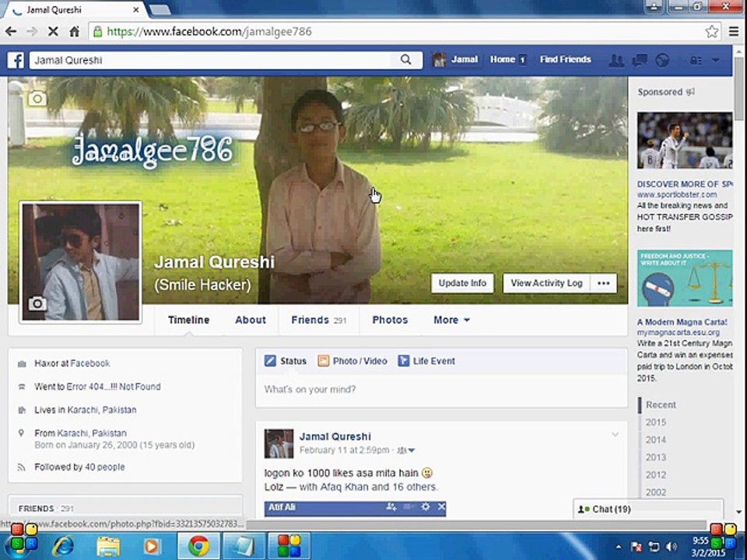The width and height of the screenshot is (747, 560).
Task: Open the messages icon in navbar
Action: tap(640, 61)
